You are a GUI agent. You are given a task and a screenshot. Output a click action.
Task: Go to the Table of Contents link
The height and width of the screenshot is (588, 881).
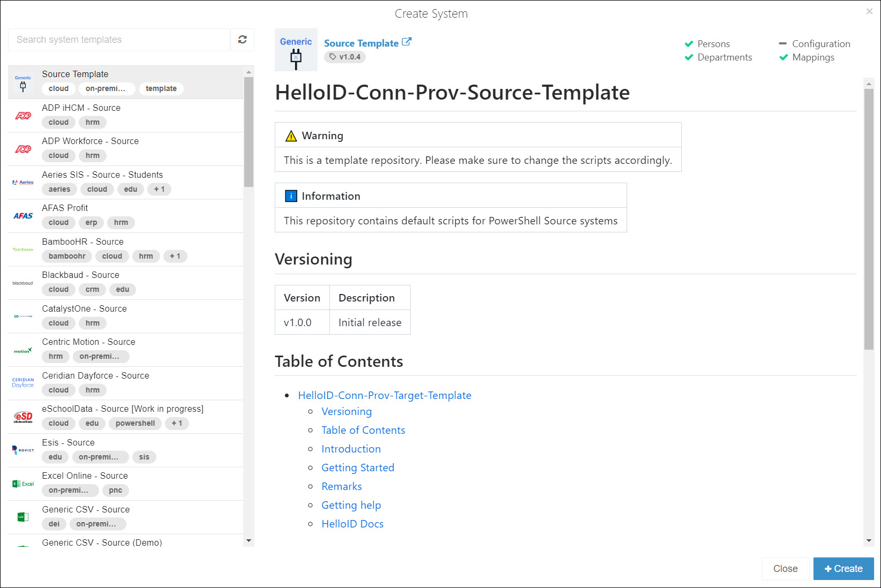[x=363, y=430]
